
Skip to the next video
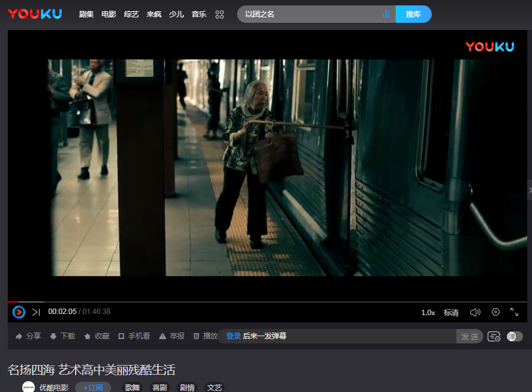[36, 312]
